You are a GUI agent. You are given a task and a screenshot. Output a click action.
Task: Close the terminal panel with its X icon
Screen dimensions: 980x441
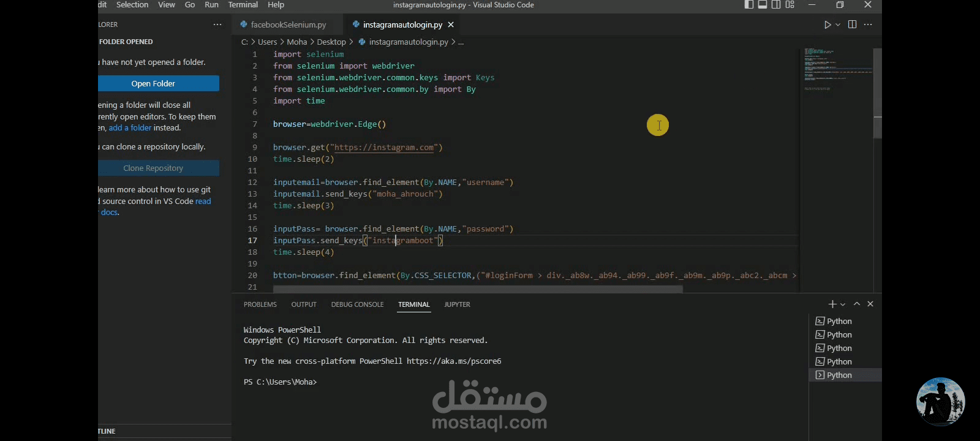(x=870, y=304)
